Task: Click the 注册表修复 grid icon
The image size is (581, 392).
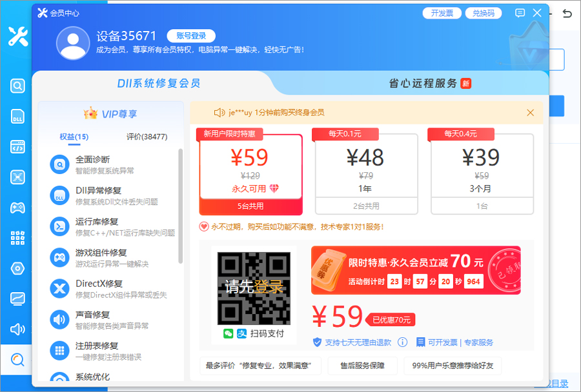Action: coord(59,351)
